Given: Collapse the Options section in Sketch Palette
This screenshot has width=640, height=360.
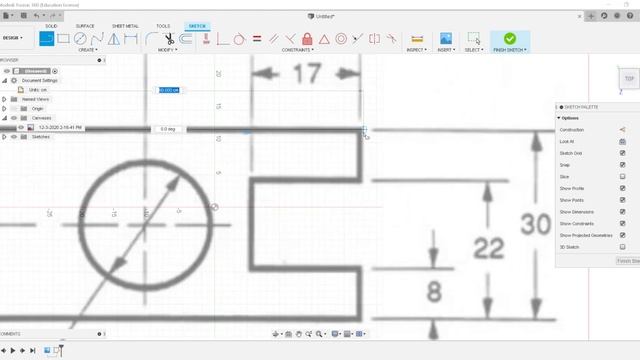Looking at the screenshot, I should click(559, 118).
